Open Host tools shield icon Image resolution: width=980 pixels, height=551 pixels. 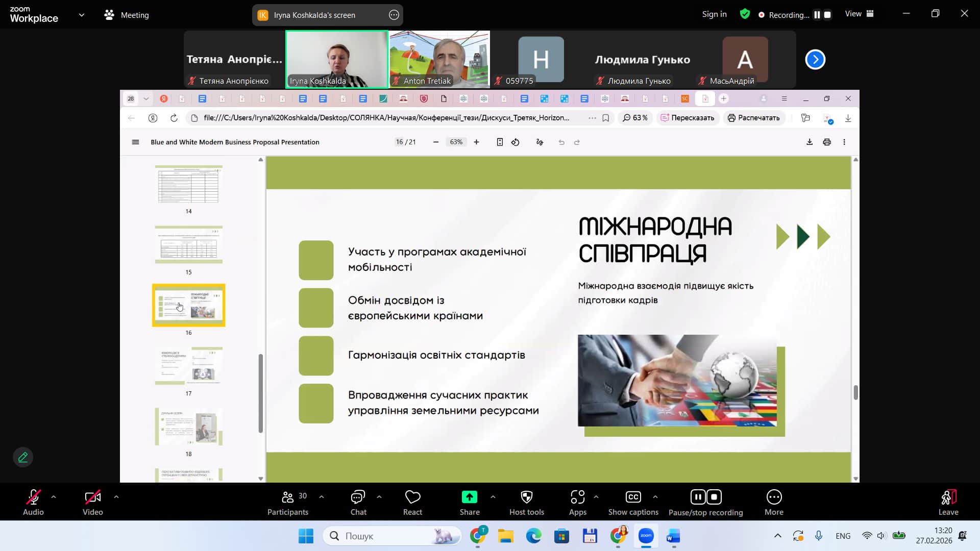[526, 497]
